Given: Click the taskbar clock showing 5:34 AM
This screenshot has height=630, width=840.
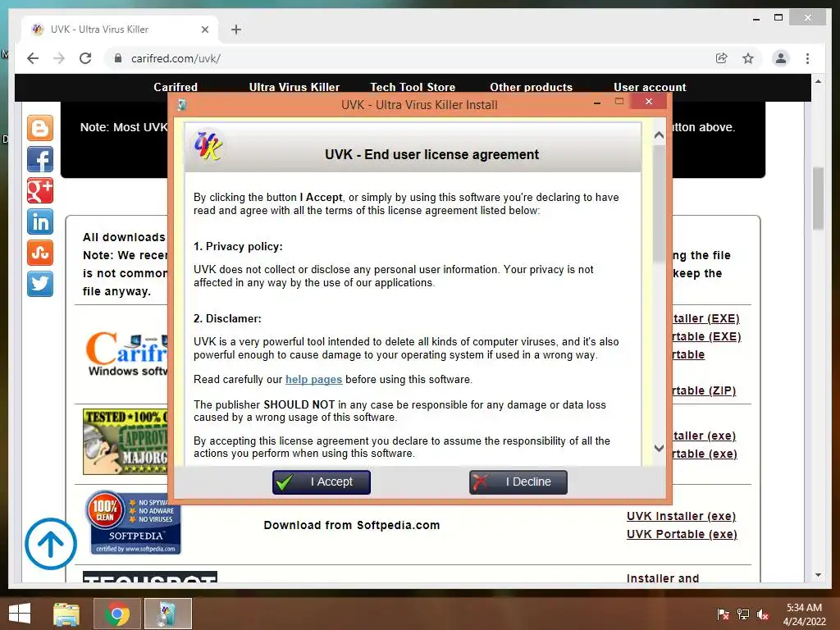Looking at the screenshot, I should pos(804,614).
